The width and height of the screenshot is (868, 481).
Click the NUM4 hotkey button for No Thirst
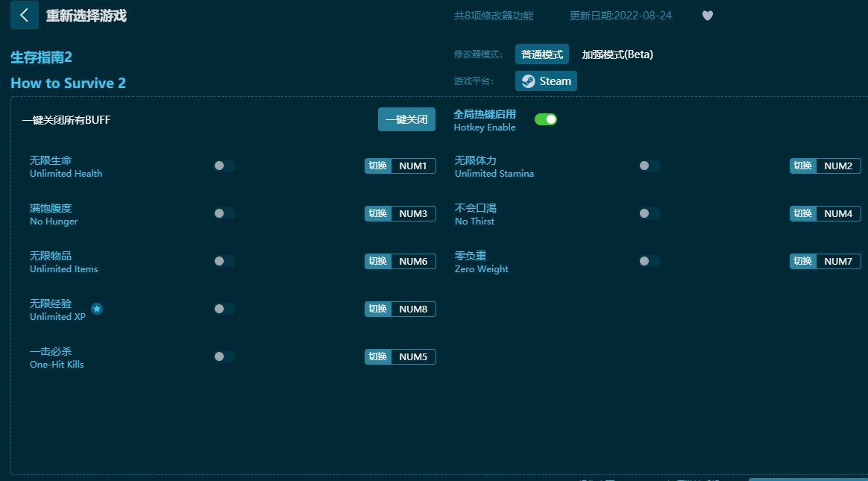[x=825, y=213]
